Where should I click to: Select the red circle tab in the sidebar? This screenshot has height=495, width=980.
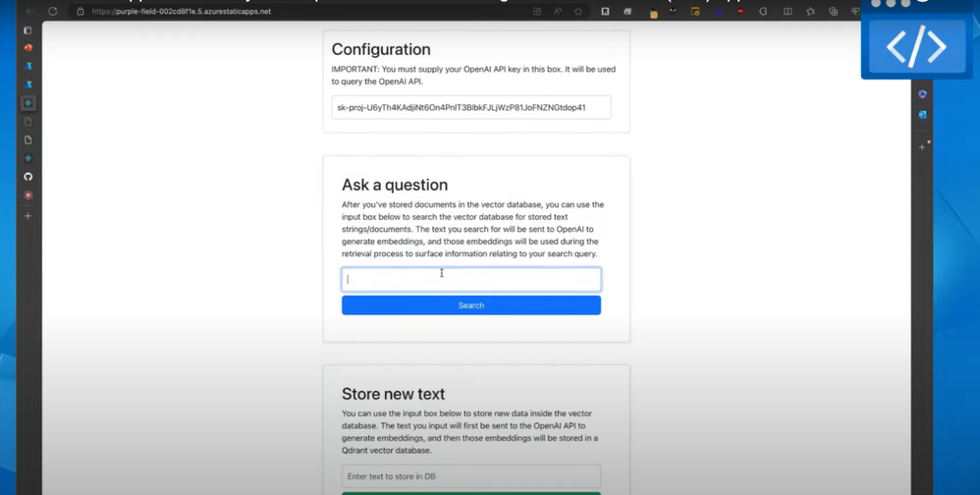pyautogui.click(x=28, y=195)
